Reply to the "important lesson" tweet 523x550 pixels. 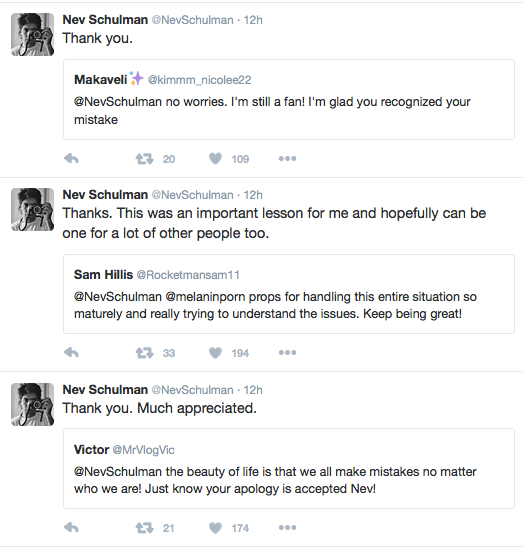71,352
